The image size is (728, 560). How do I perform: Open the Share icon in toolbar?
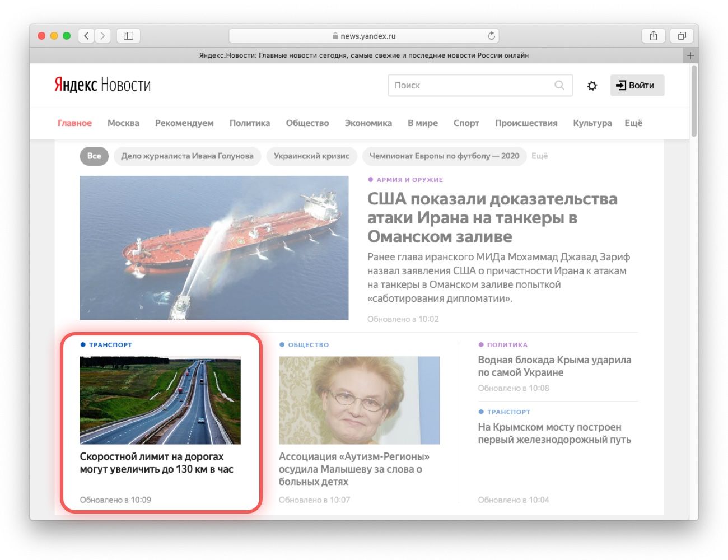tap(653, 36)
